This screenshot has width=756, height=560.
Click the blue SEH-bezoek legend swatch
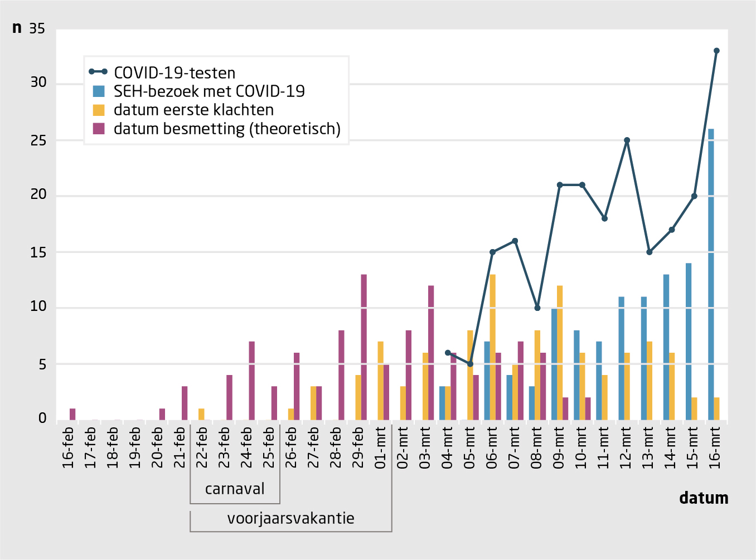point(99,91)
